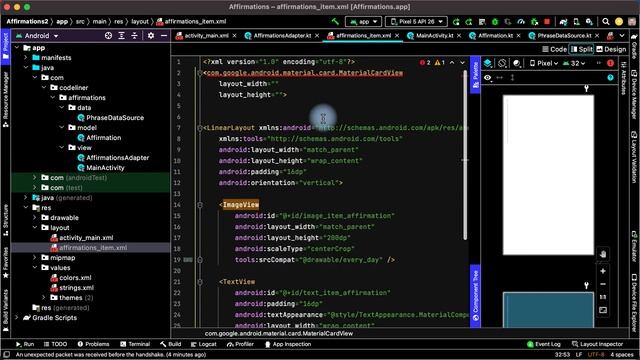Click Collapse All icon in Project panel
Image resolution: width=640 pixels, height=360 pixels.
pos(134,36)
